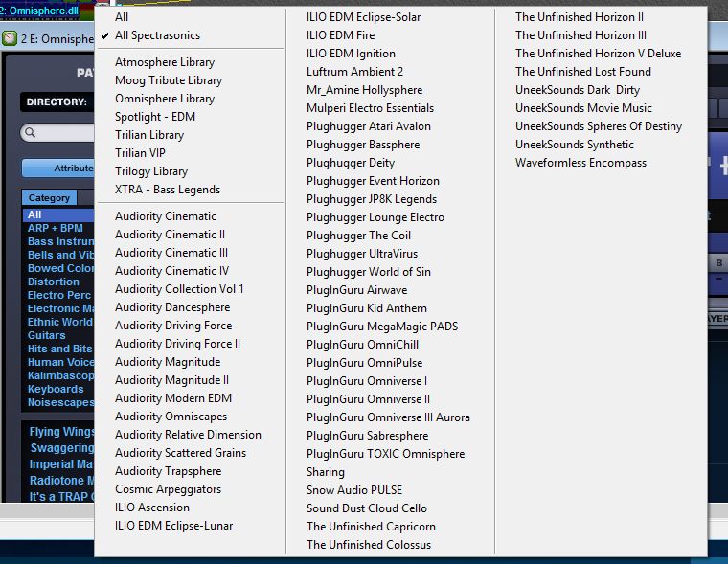728x564 pixels.
Task: Select Plughugger Deity
Action: (351, 163)
